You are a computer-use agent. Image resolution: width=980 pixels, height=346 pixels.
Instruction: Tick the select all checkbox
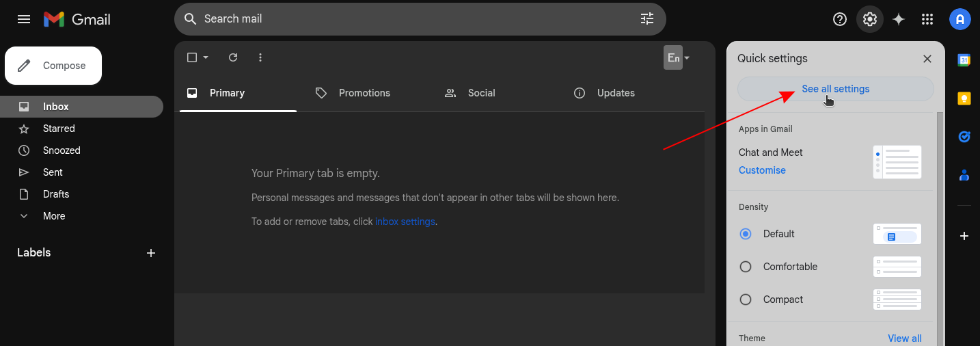pos(192,57)
